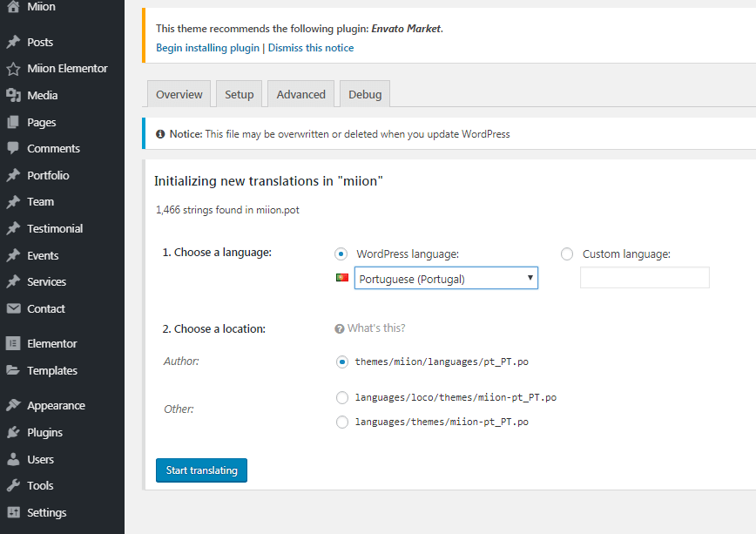
Task: Click the Contact envelope icon
Action: point(13,308)
